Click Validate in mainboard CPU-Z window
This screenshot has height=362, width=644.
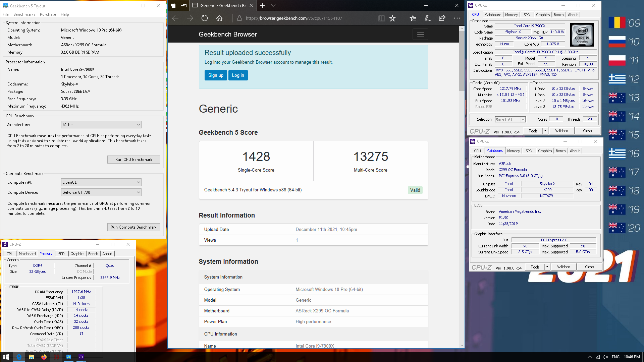pos(563,267)
